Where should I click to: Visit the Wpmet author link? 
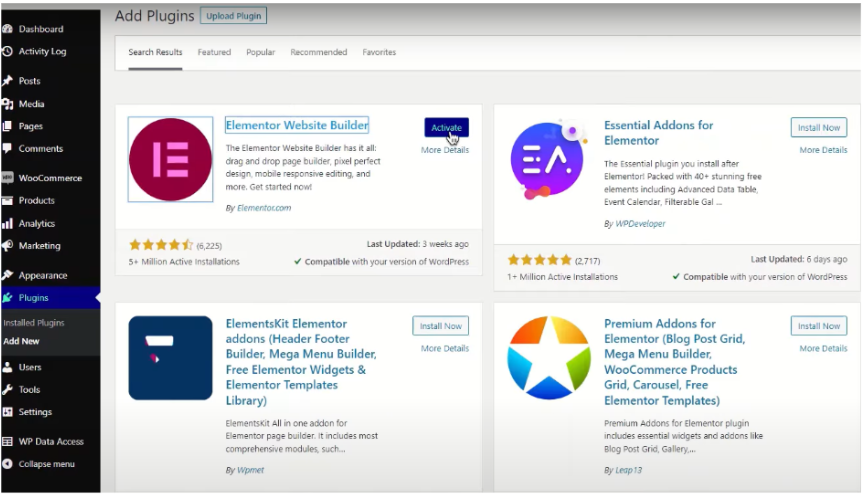click(x=250, y=470)
